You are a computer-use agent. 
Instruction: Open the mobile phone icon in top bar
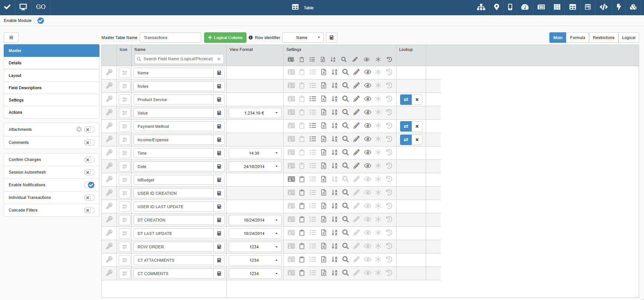[510, 7]
